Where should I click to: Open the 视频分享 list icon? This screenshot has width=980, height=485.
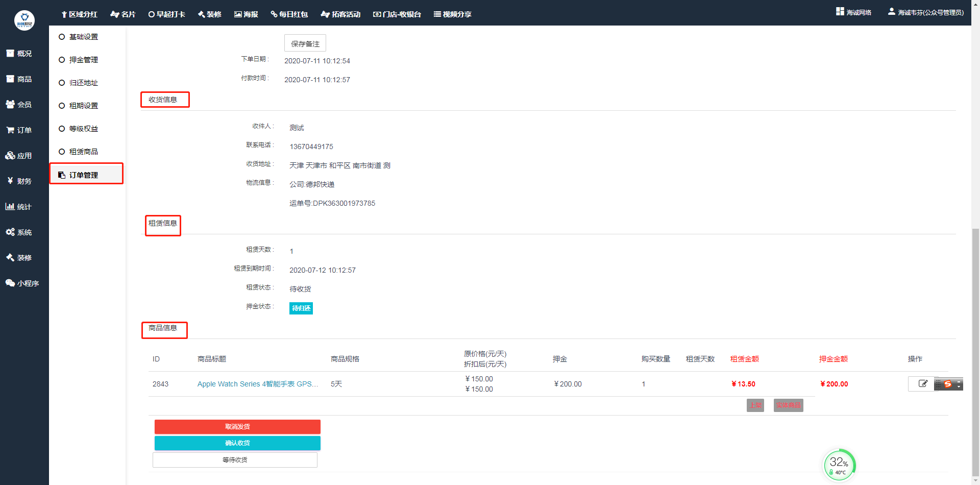coord(437,14)
